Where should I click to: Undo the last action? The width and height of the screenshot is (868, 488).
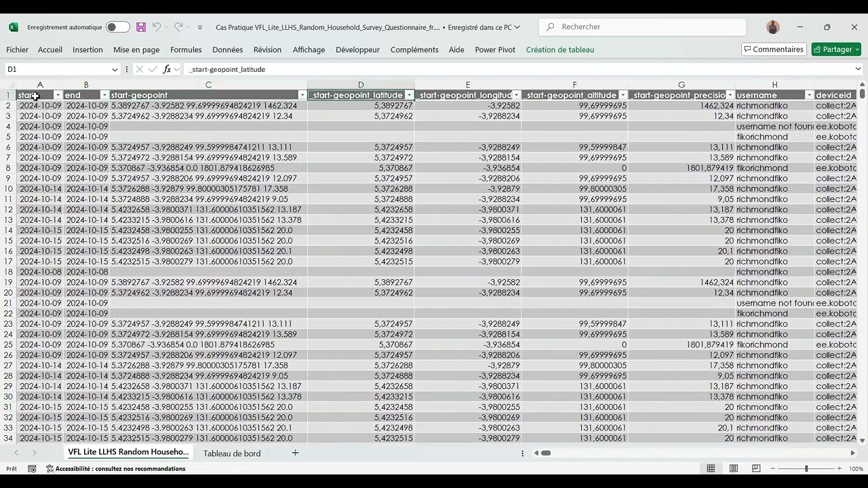157,27
